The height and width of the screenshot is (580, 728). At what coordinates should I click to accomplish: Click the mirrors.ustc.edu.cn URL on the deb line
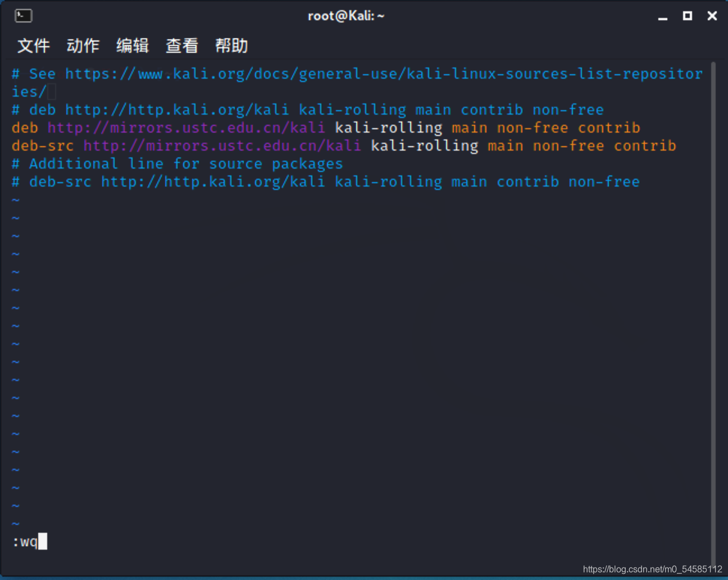(186, 128)
